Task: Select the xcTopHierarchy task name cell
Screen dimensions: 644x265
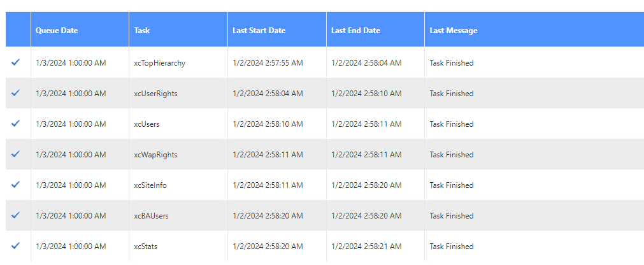Action: click(159, 63)
